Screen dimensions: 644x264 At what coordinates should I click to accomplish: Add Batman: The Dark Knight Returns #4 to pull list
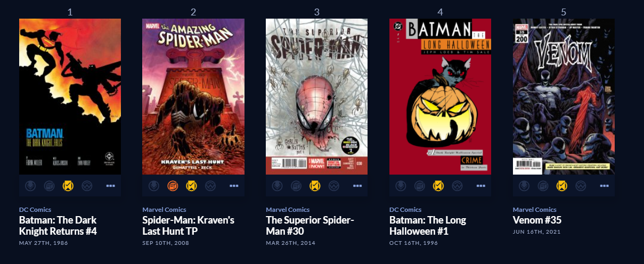31,186
